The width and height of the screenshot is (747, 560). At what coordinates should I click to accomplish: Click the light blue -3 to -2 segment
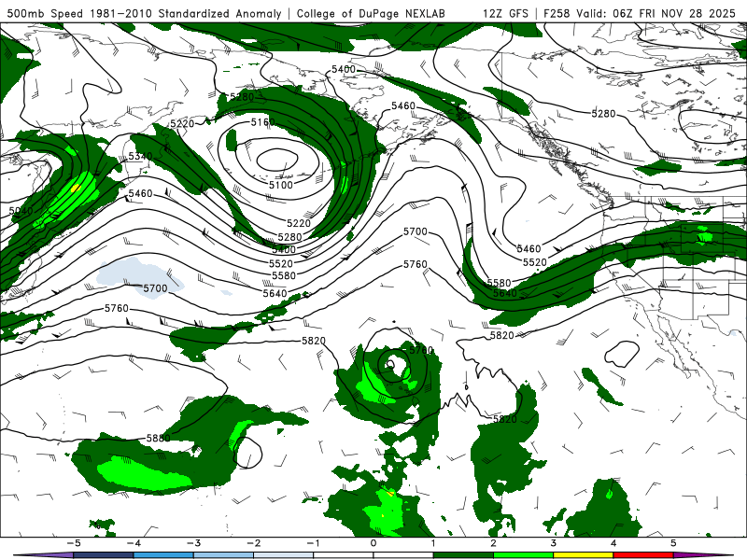coord(223,555)
